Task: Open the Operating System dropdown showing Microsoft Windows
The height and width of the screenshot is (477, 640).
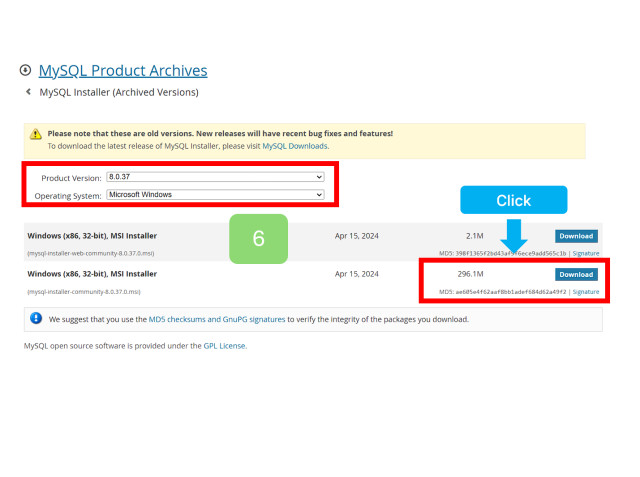Action: pos(216,195)
